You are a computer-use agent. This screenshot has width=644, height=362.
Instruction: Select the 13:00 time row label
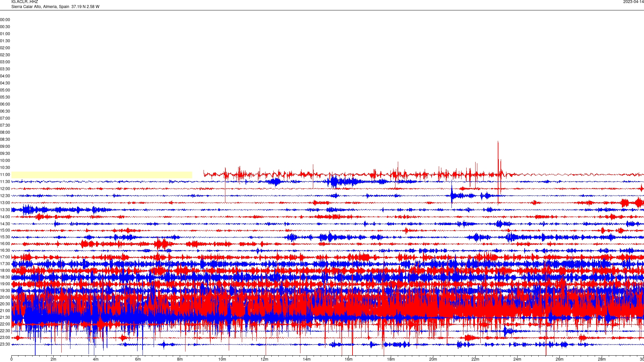click(5, 203)
